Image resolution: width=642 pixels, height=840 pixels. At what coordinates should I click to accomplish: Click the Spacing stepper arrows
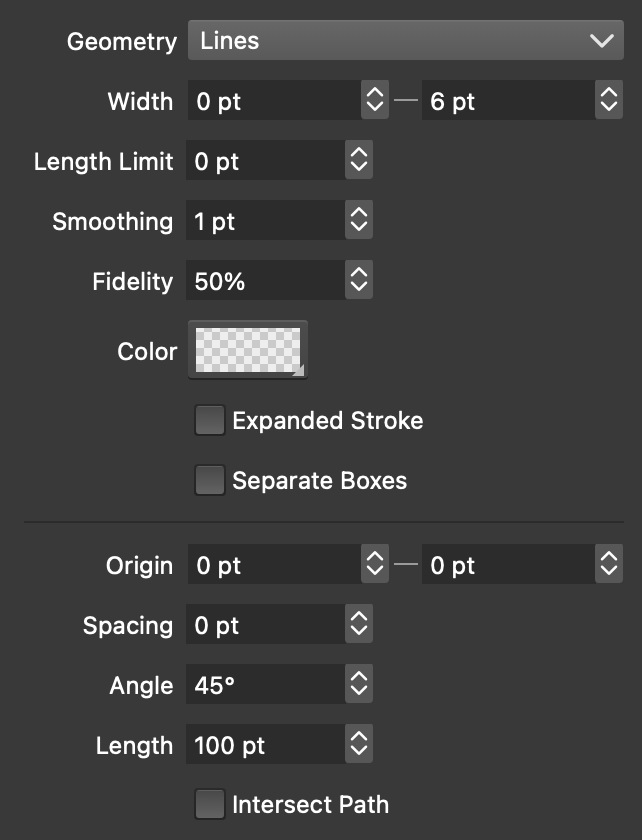358,625
